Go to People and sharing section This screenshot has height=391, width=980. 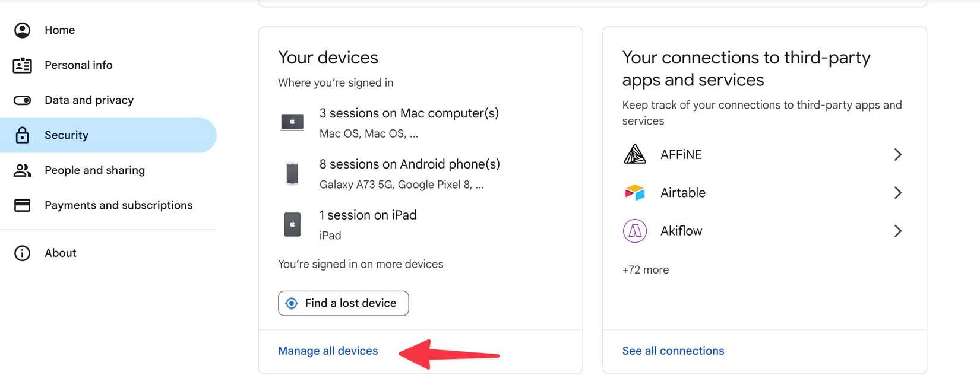[94, 170]
